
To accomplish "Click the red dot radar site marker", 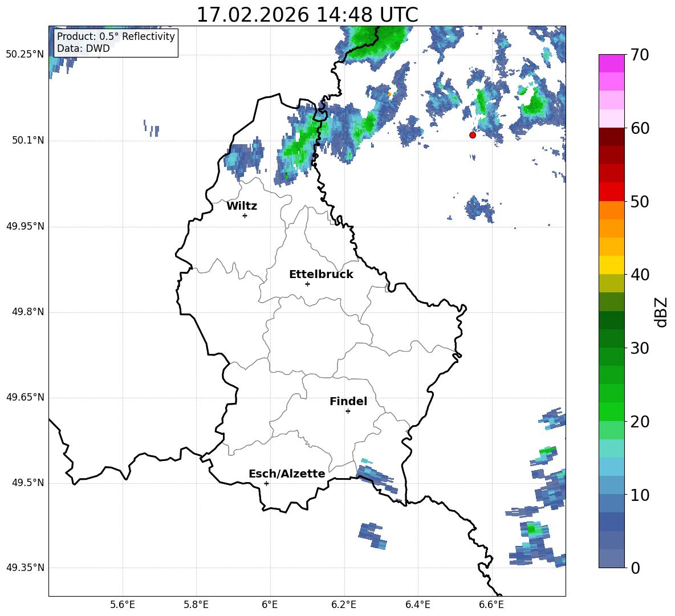I will 472,135.
